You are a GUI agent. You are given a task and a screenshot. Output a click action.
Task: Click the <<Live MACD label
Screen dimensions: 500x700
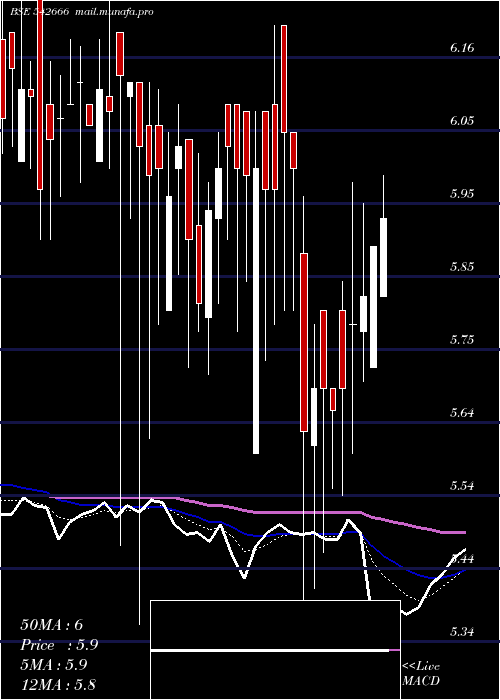point(421,673)
